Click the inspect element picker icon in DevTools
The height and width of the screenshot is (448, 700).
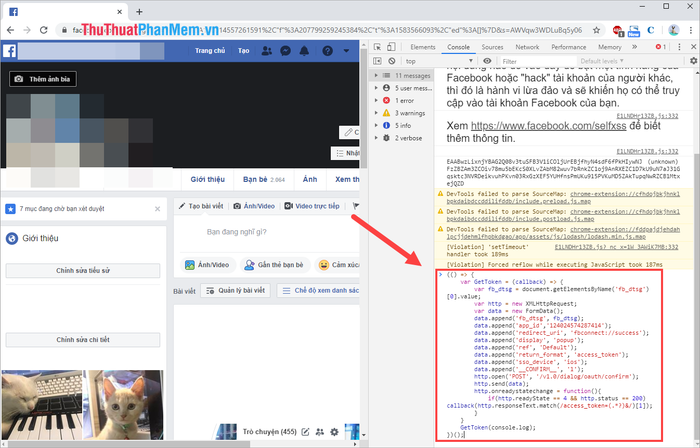click(377, 47)
